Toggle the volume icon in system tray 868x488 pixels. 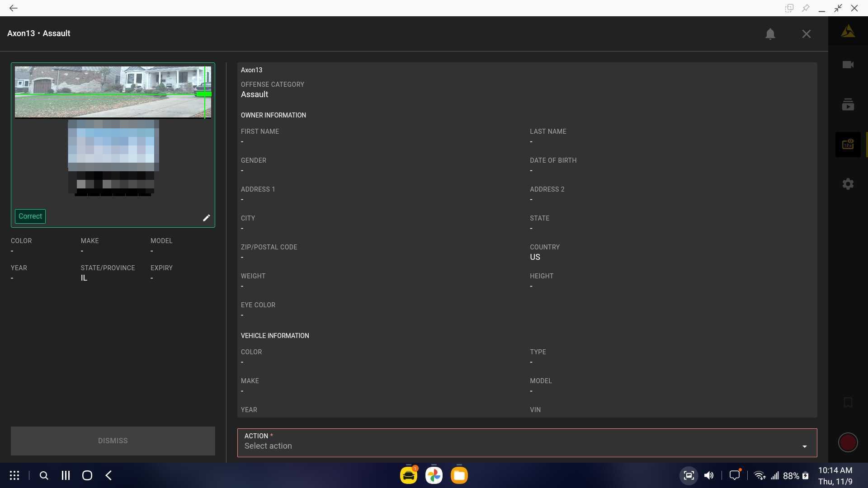pyautogui.click(x=708, y=475)
